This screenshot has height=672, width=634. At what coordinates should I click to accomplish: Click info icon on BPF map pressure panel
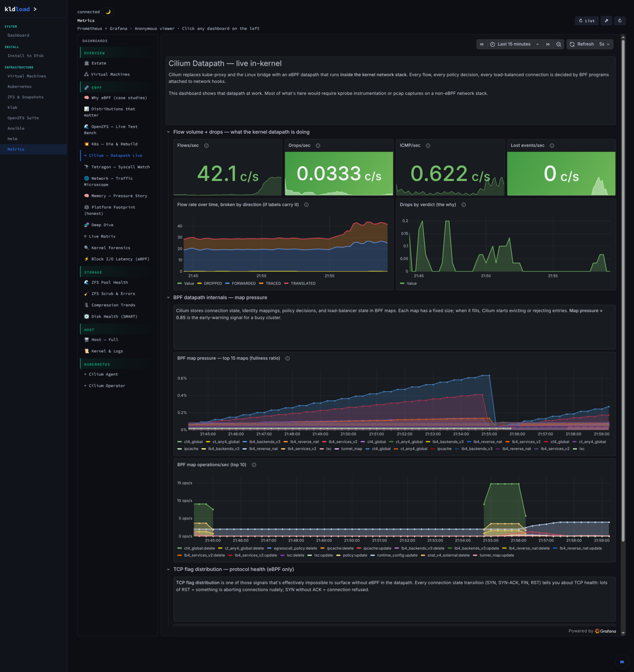coord(288,358)
